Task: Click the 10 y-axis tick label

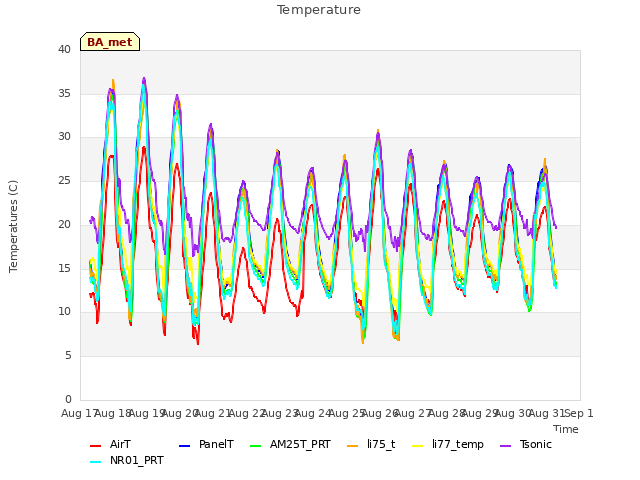Action: [64, 312]
